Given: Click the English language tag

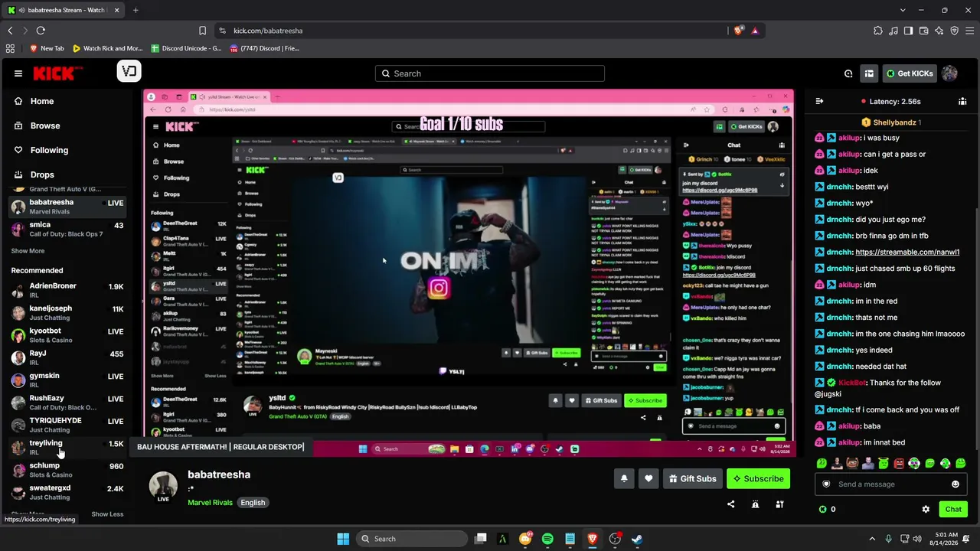Looking at the screenshot, I should coord(253,503).
